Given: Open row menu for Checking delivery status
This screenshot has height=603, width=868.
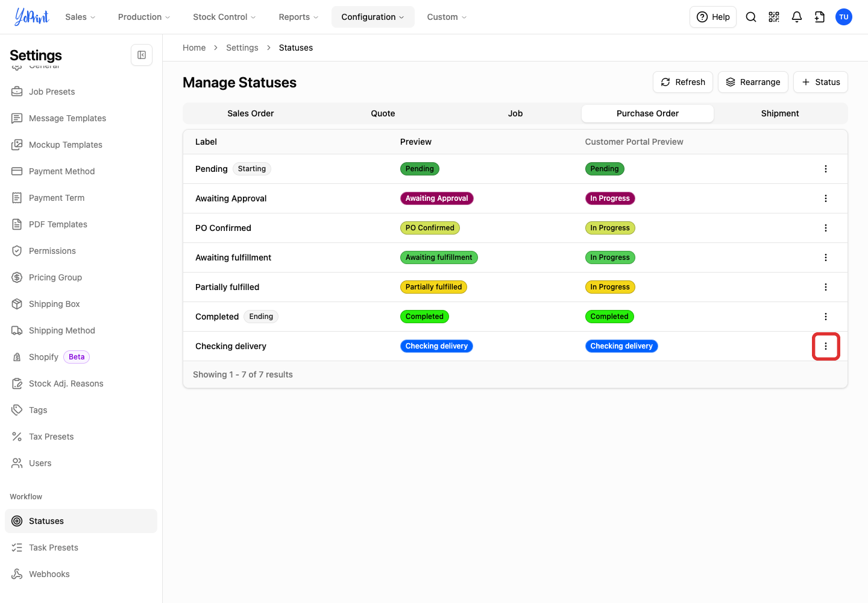Looking at the screenshot, I should [826, 346].
